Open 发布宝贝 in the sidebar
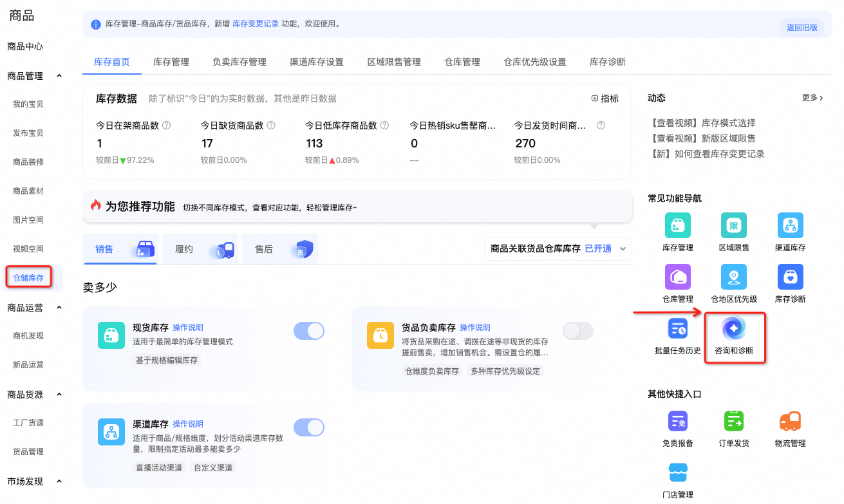This screenshot has height=504, width=844. pos(28,133)
